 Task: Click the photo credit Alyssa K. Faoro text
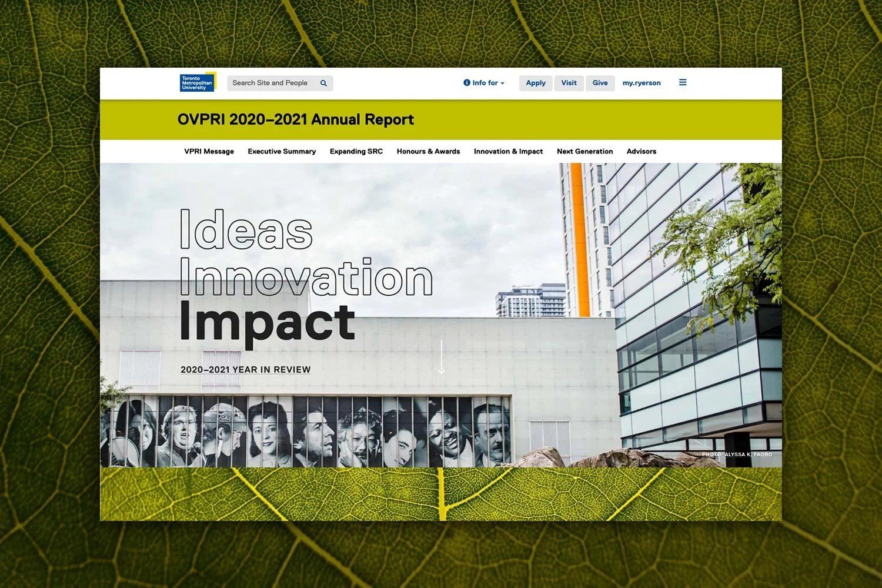click(737, 455)
